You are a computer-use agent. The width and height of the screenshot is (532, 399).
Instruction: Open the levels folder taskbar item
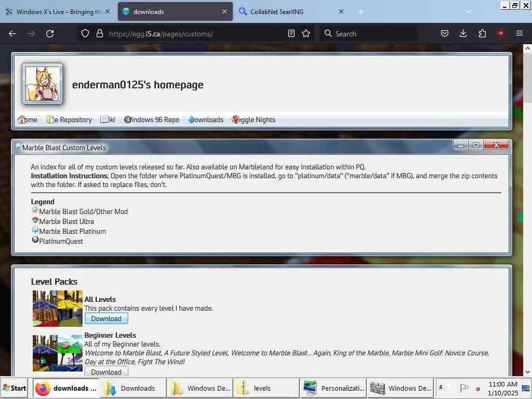click(265, 388)
